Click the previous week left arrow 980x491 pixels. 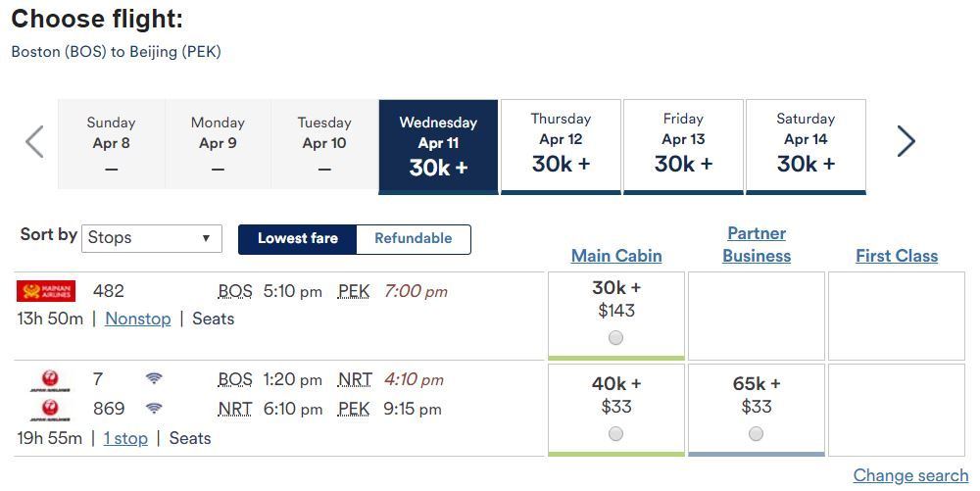[x=34, y=142]
